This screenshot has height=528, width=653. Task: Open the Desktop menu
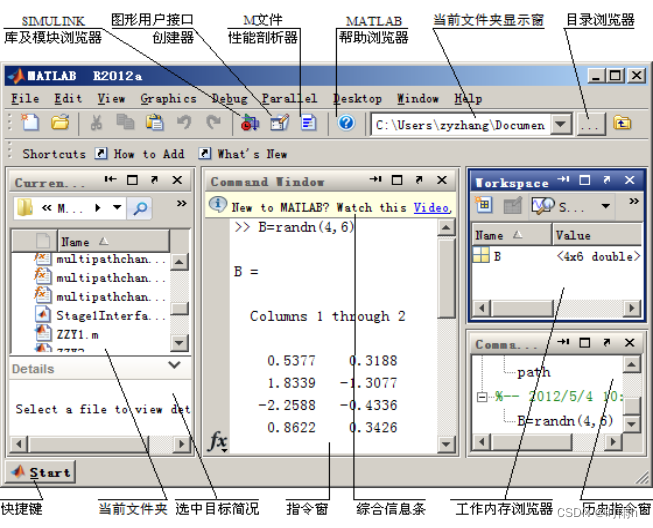pos(357,99)
